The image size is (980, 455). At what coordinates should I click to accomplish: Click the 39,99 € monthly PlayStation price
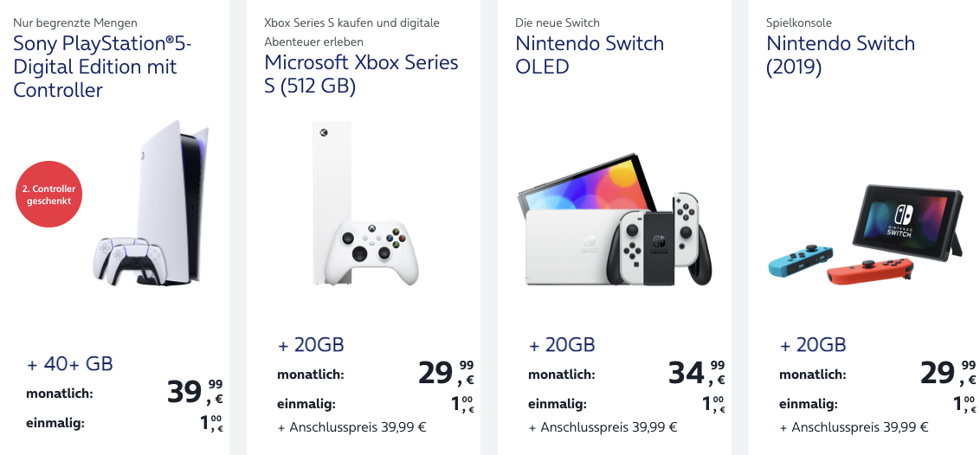195,392
